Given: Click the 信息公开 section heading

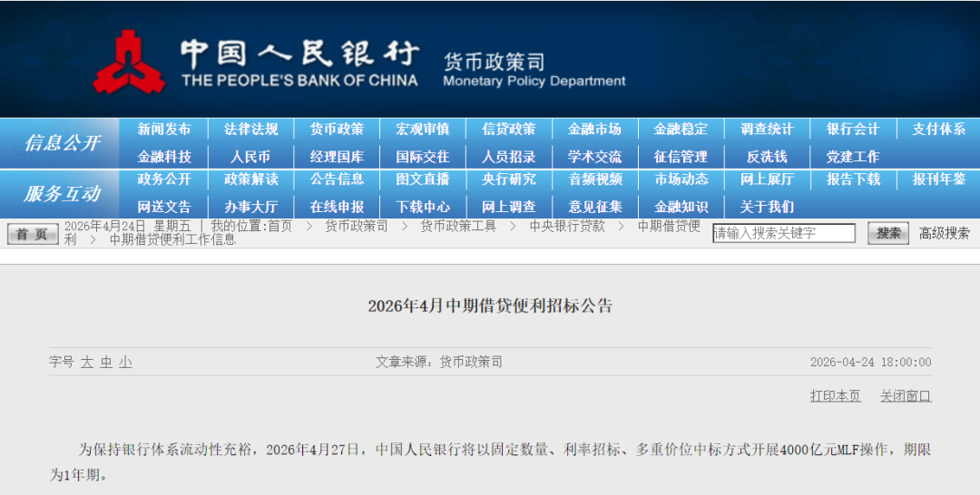Looking at the screenshot, I should (x=62, y=143).
